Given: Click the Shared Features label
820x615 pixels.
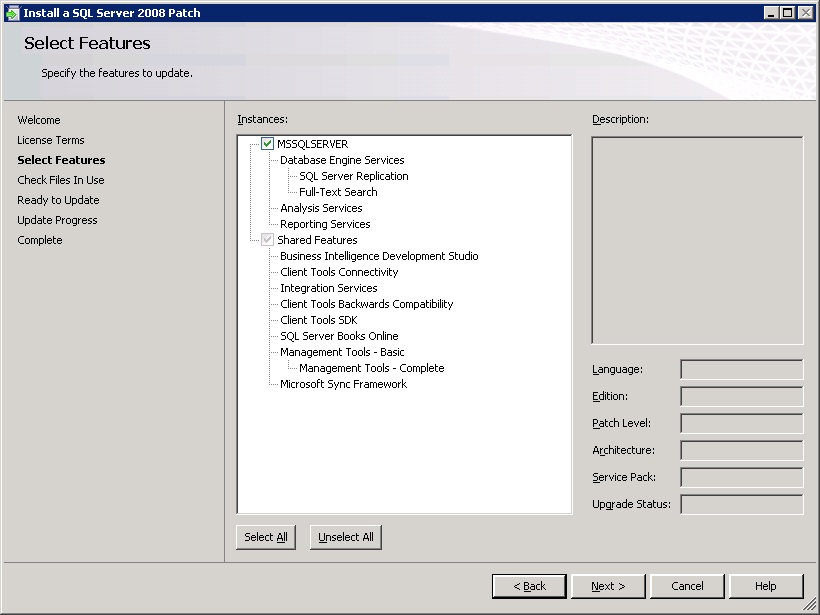Looking at the screenshot, I should [x=317, y=240].
